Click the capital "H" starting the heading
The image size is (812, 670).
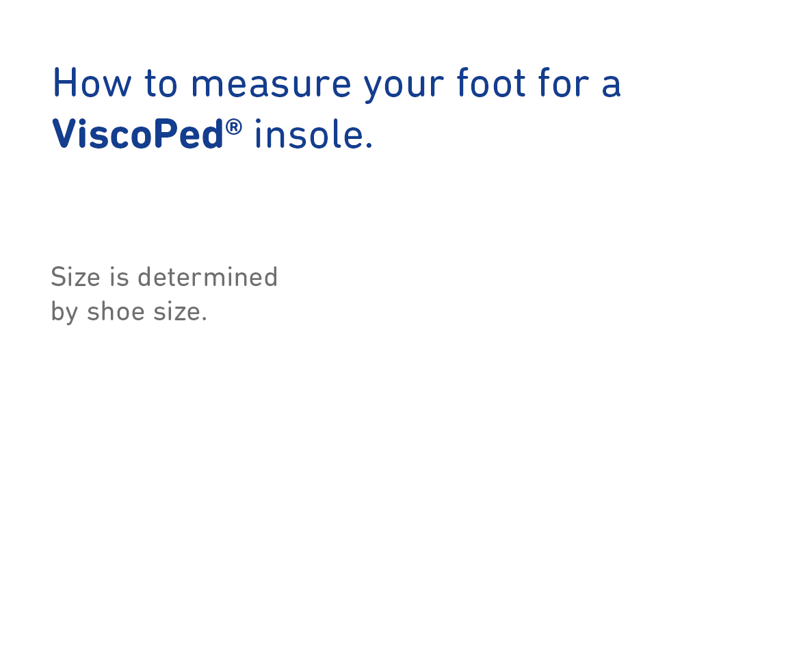tap(64, 83)
